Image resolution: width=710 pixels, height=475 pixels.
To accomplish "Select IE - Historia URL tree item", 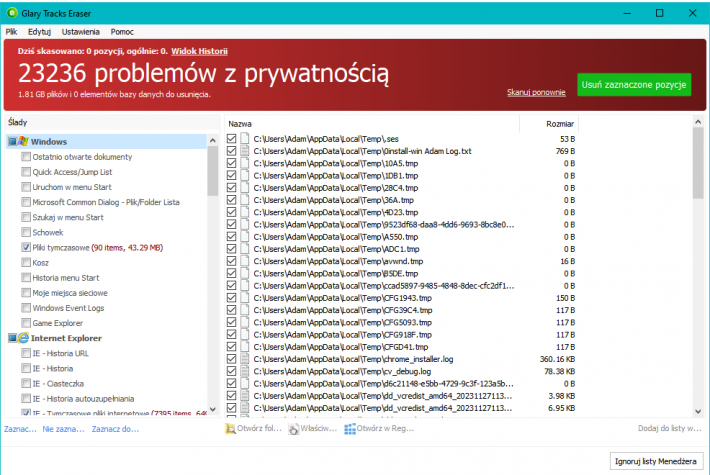I will pos(60,353).
